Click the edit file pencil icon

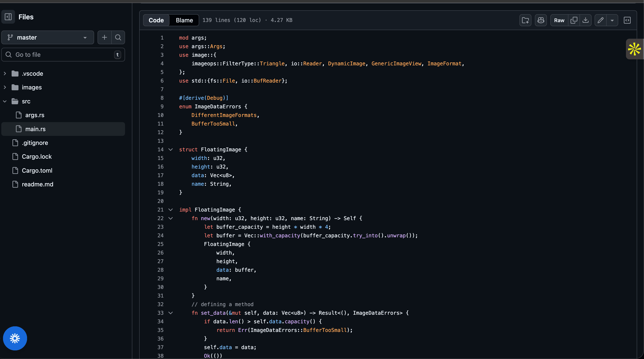pos(600,20)
